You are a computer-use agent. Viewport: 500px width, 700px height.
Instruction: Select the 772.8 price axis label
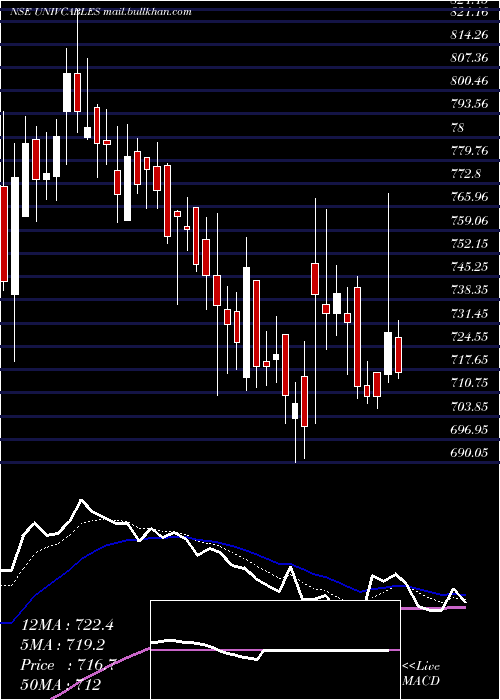tap(467, 174)
